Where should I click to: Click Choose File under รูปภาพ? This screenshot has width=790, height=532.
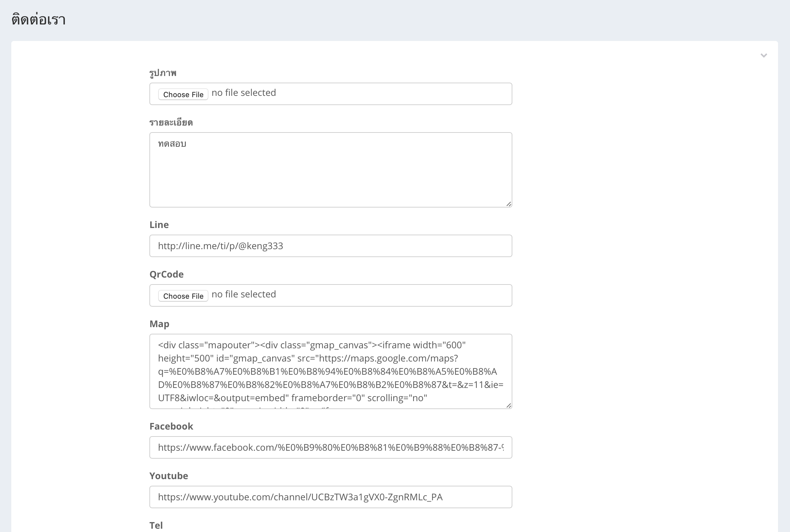pyautogui.click(x=183, y=94)
